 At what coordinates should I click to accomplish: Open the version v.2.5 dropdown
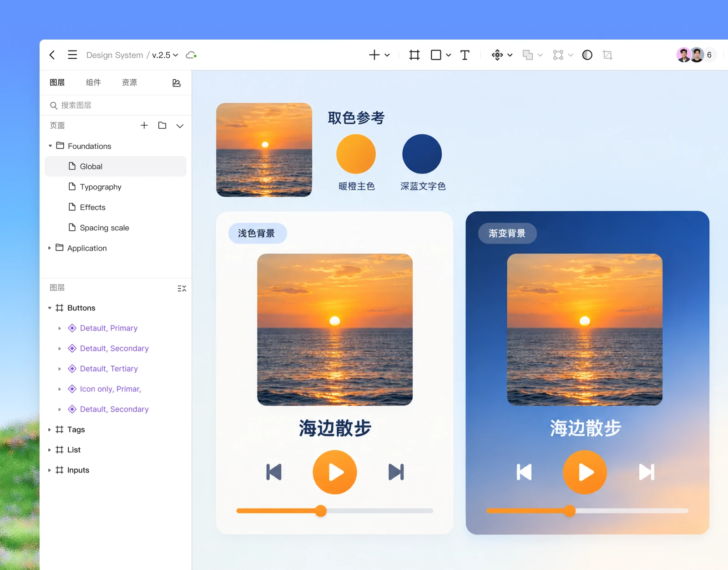(165, 55)
